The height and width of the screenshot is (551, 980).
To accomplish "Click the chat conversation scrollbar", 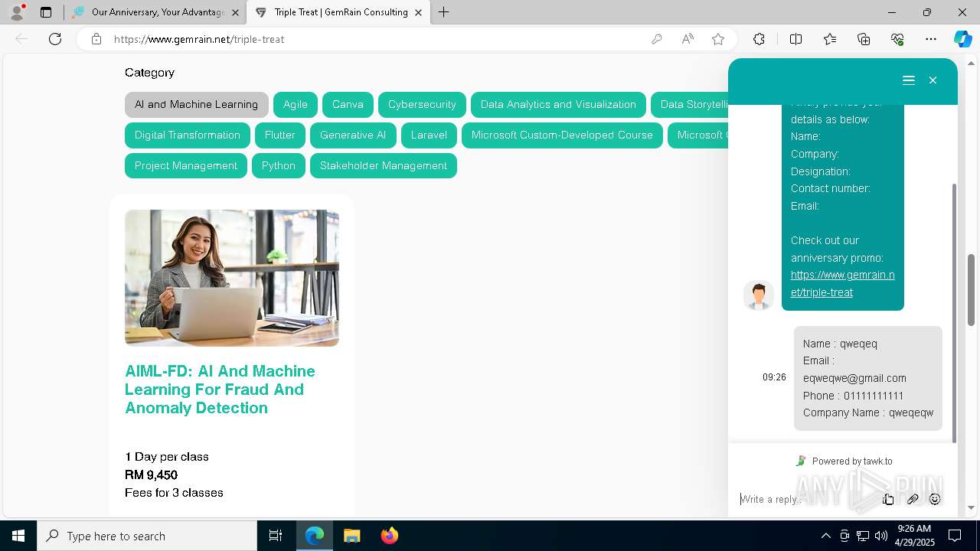I will point(954,312).
